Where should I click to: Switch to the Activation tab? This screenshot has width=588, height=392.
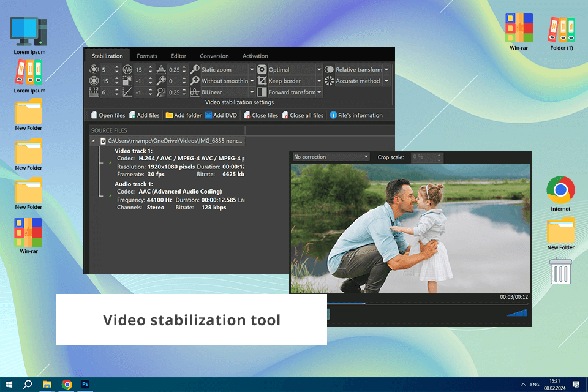click(x=255, y=56)
